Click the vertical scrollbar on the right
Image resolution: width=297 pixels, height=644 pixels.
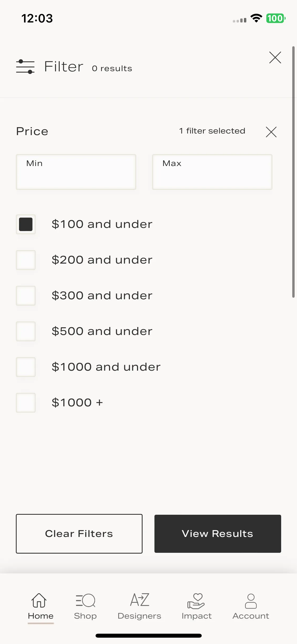[x=293, y=172]
